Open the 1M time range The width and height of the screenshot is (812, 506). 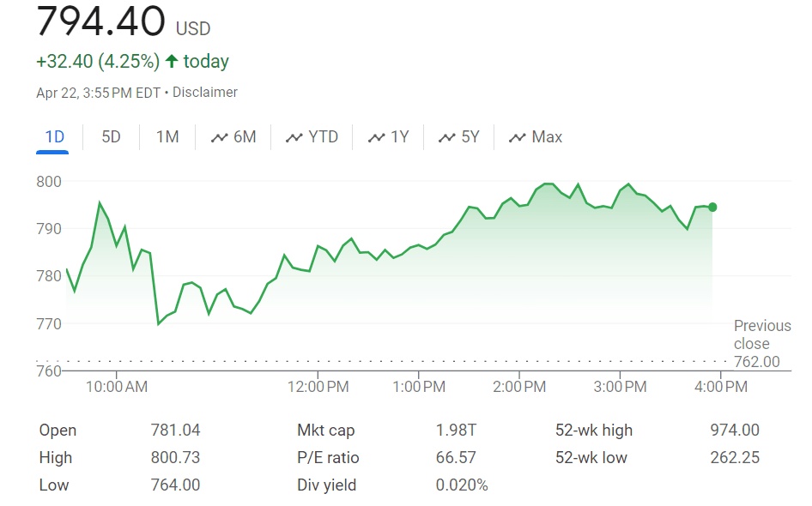[x=167, y=137]
